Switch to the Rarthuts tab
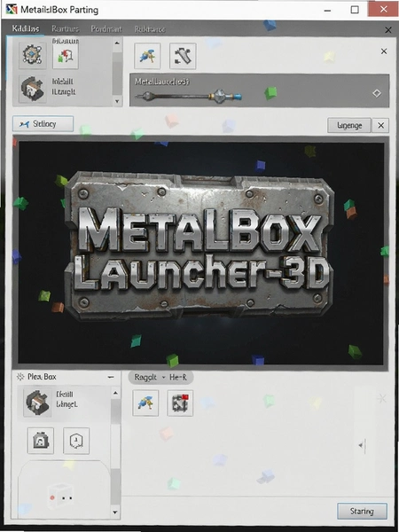The width and height of the screenshot is (399, 532). 65,29
